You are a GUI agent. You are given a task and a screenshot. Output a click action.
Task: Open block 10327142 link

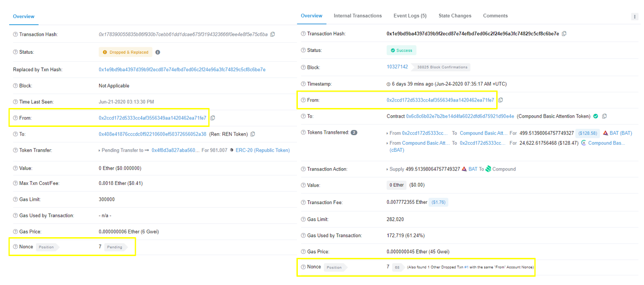(x=397, y=67)
